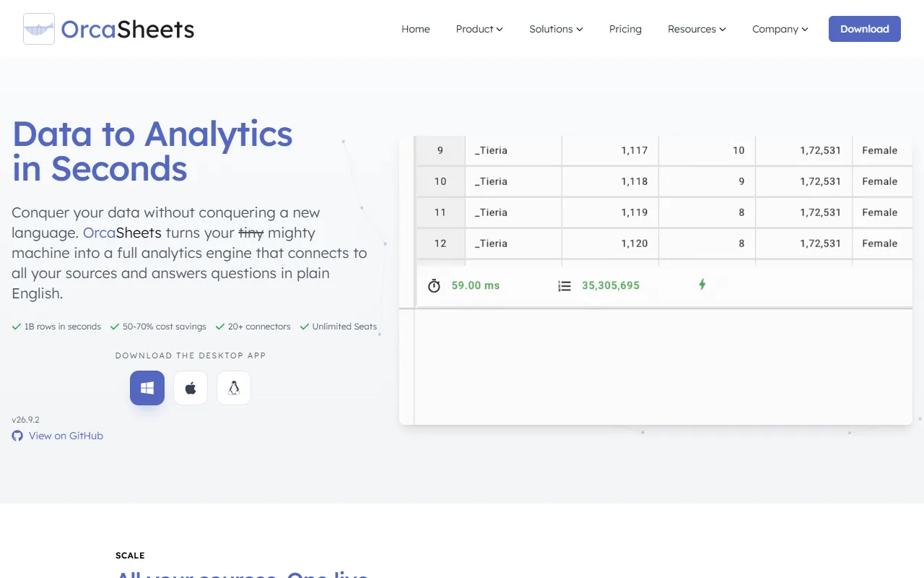Click the cell containing 1,118
The width and height of the screenshot is (924, 578).
[610, 181]
